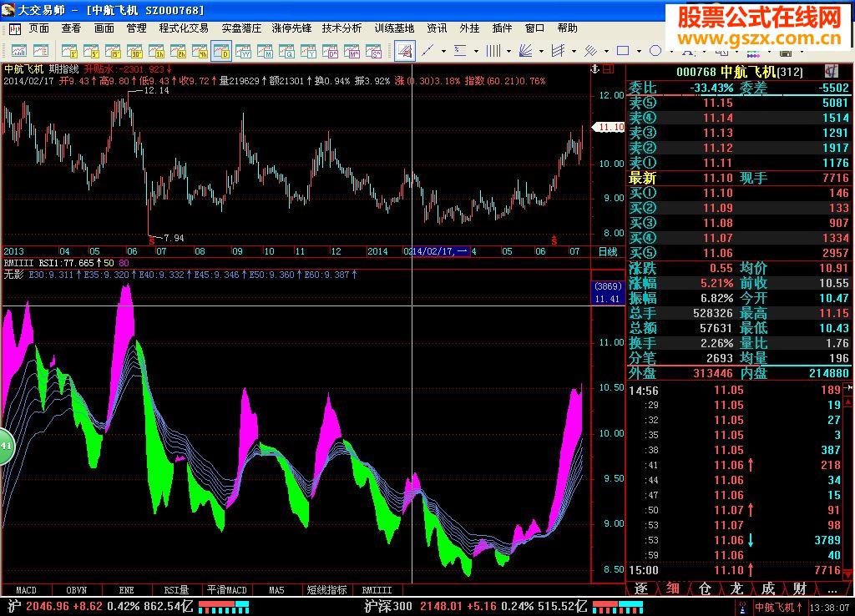Expand the parallel lines tool dropdown

pyautogui.click(x=606, y=51)
